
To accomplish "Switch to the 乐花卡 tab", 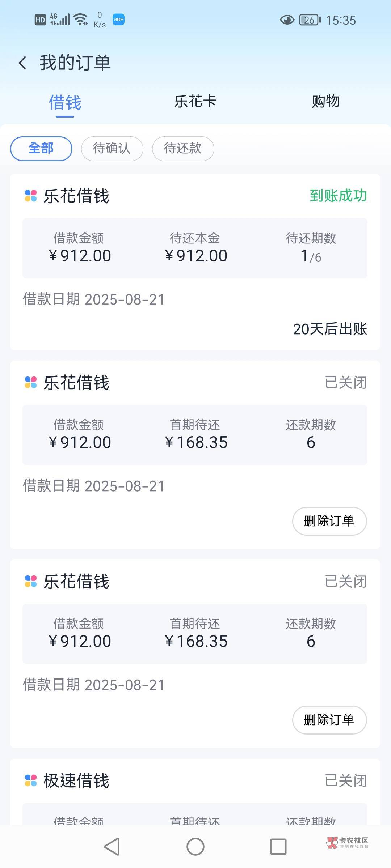I will click(195, 101).
